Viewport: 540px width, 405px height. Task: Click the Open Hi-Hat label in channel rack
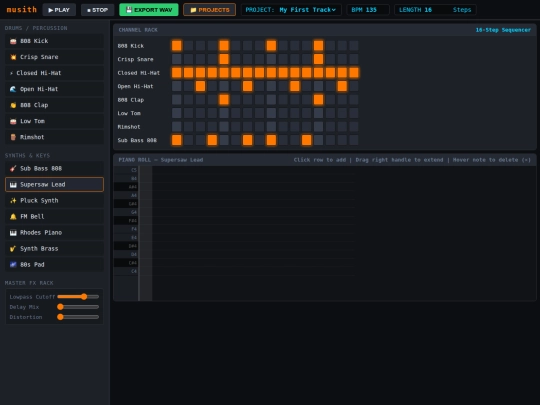point(135,86)
